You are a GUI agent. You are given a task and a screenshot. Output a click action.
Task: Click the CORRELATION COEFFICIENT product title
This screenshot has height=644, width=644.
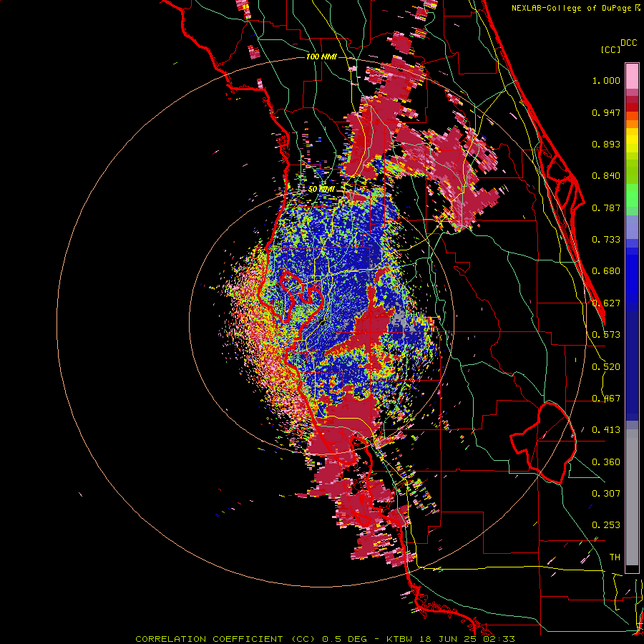click(x=209, y=639)
